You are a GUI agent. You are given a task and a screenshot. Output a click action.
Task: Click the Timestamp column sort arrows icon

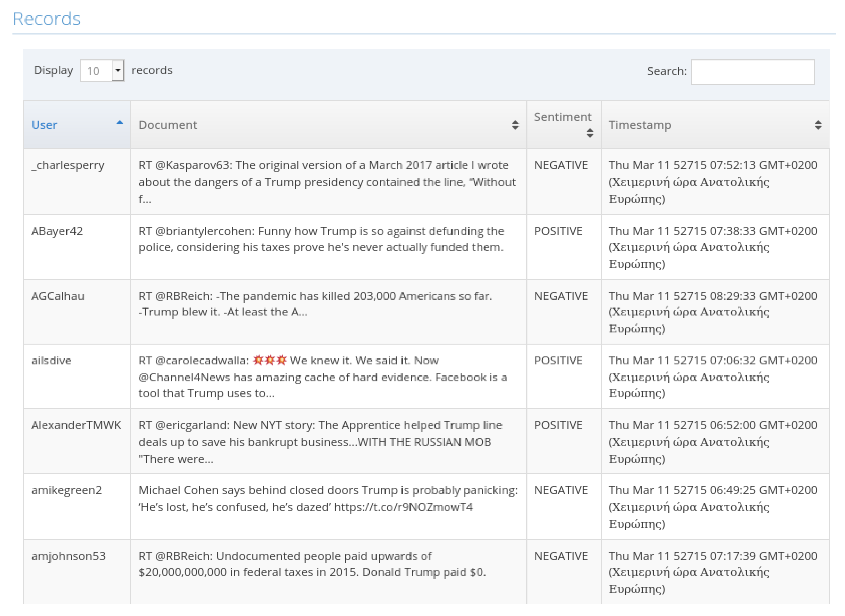pyautogui.click(x=818, y=125)
